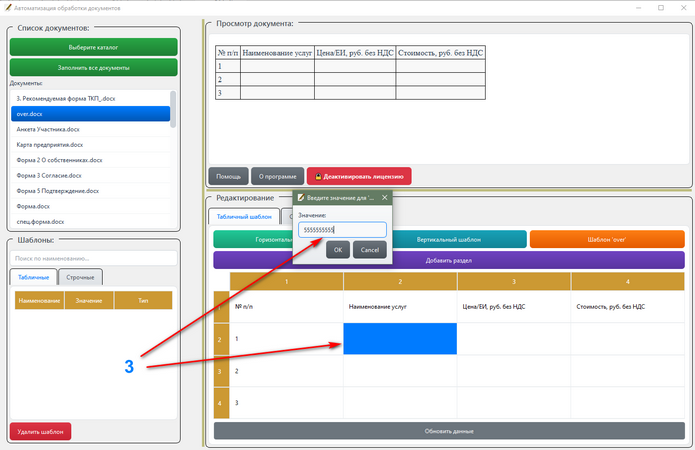Click the orange 'Шаблон over' button
The image size is (695, 450).
click(607, 239)
